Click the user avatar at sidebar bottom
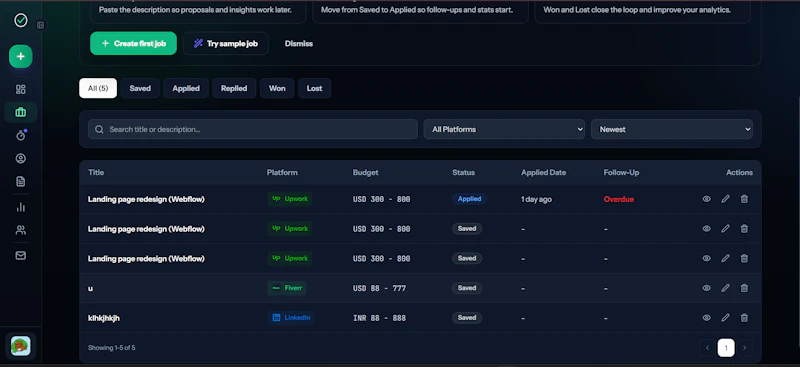This screenshot has width=800, height=367. (x=20, y=346)
